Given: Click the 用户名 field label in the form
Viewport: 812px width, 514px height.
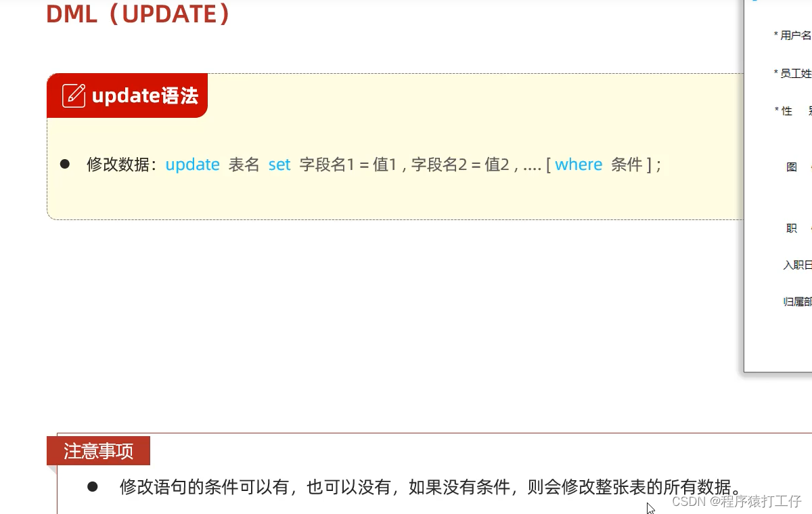Looking at the screenshot, I should click(x=793, y=35).
